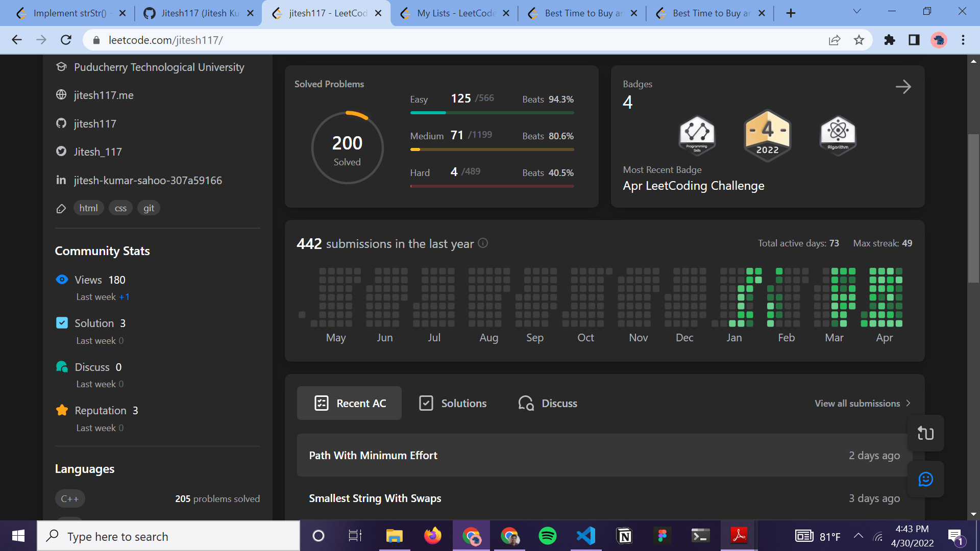Viewport: 980px width, 551px height.
Task: Switch to the Solutions tab
Action: click(x=452, y=403)
